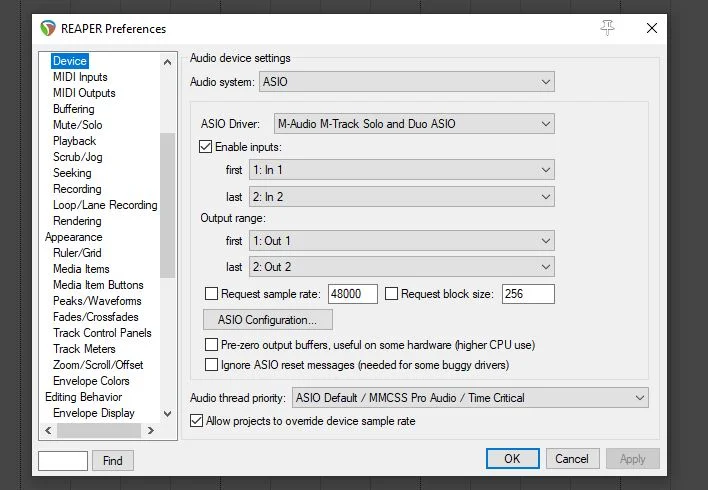Open the Audio thread priority dropdown
This screenshot has height=490, width=708.
pyautogui.click(x=470, y=398)
